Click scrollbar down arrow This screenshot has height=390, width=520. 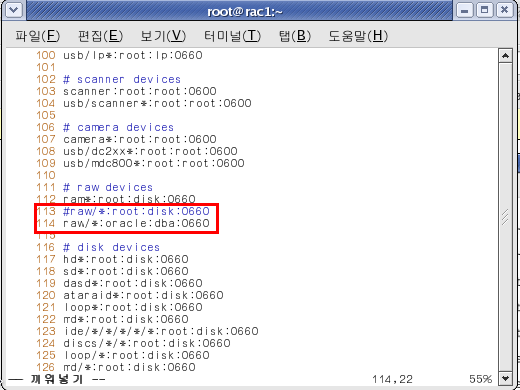coord(505,379)
